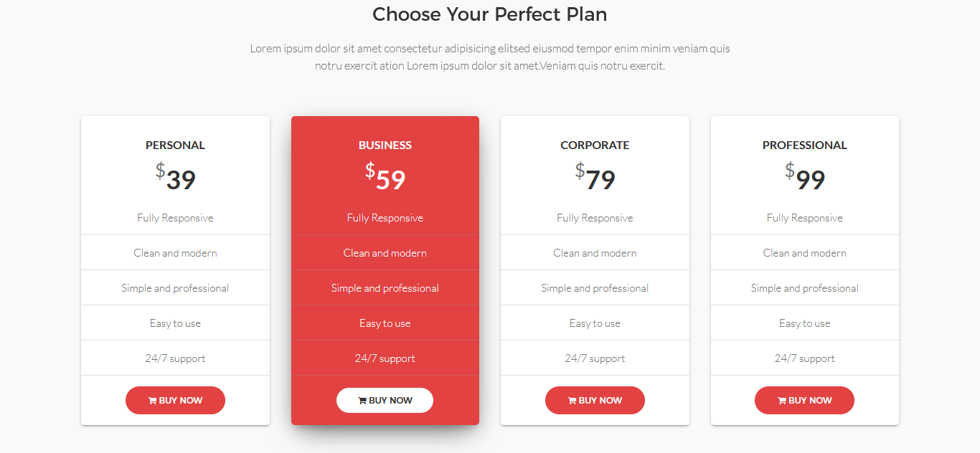
Task: Click the $99 Professional price
Action: (805, 177)
